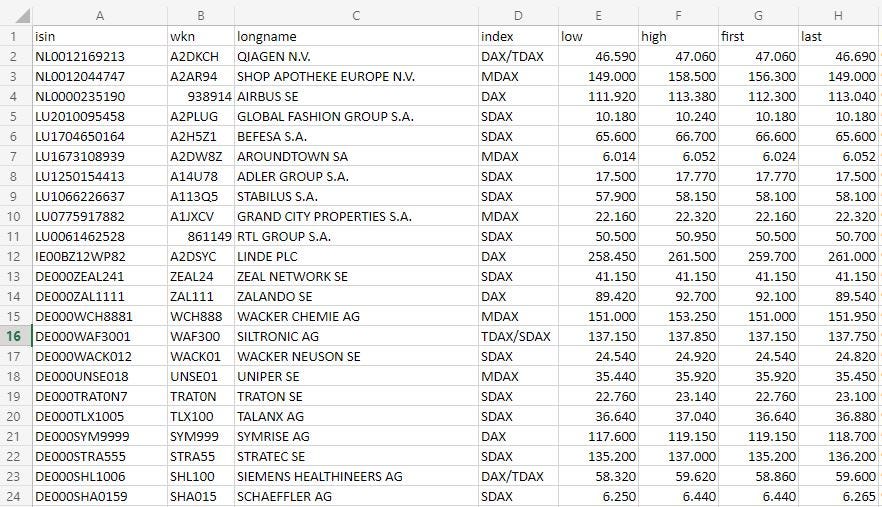
Task: Select the WACKER CHEMIE AG cell
Action: point(356,316)
